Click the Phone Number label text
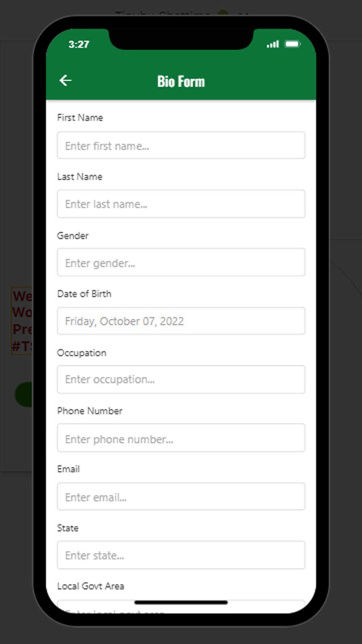 click(x=89, y=411)
